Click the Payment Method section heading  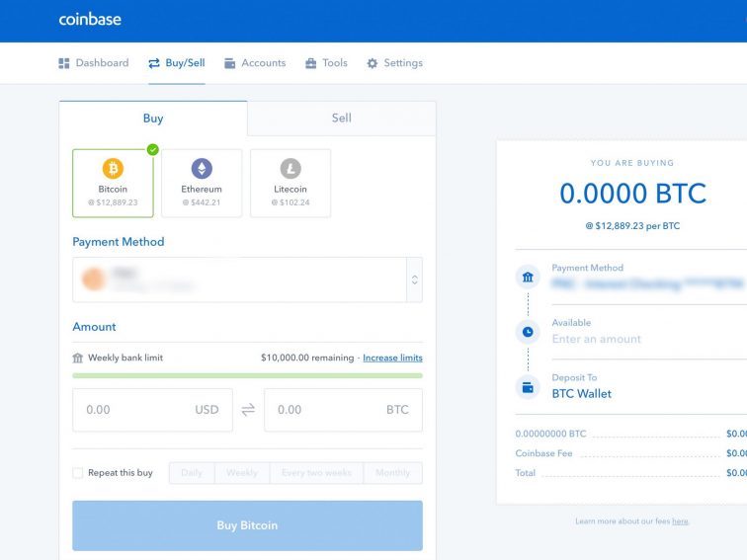click(119, 242)
